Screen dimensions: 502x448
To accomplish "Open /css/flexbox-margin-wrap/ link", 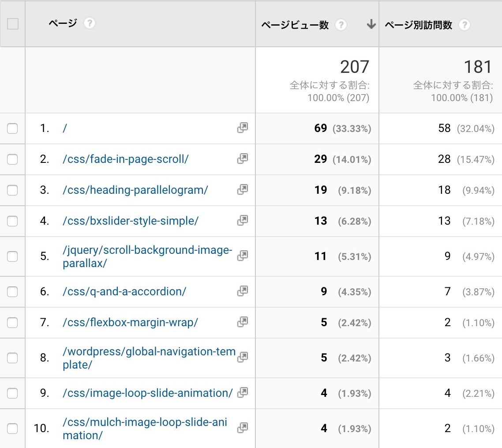I will click(x=130, y=322).
